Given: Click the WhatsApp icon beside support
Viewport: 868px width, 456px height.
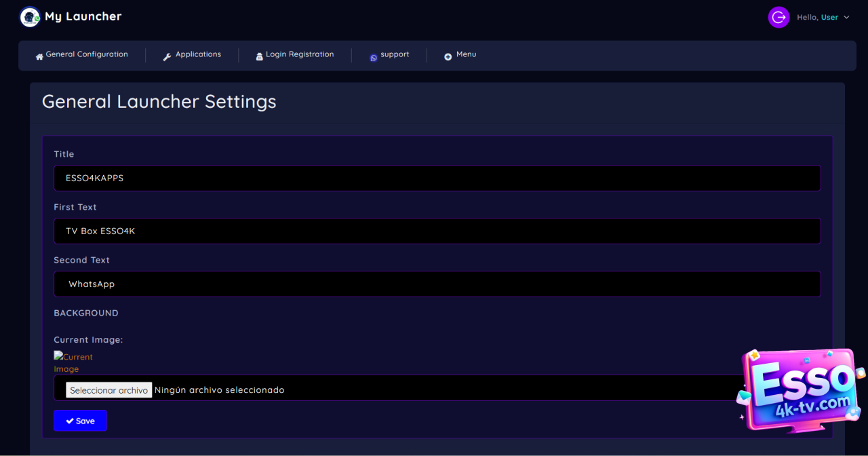Looking at the screenshot, I should coord(373,58).
